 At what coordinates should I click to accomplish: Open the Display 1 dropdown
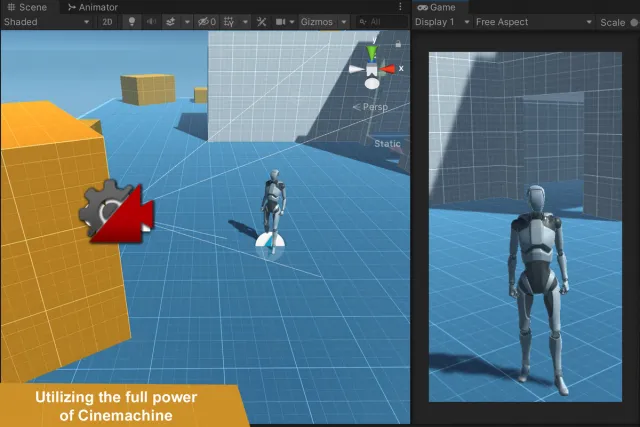pyautogui.click(x=442, y=22)
